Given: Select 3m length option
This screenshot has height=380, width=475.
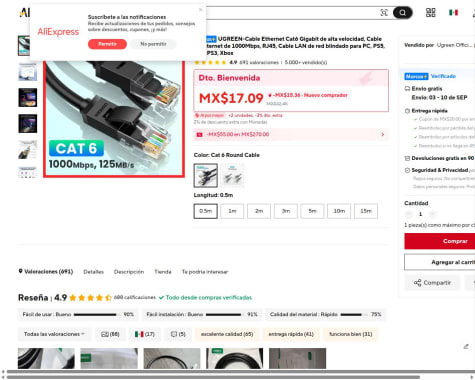Looking at the screenshot, I should [286, 211].
